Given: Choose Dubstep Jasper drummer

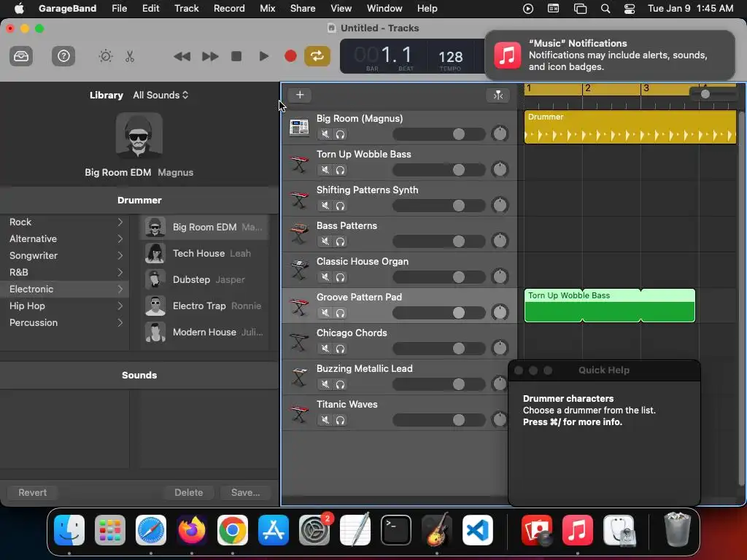Looking at the screenshot, I should point(204,279).
